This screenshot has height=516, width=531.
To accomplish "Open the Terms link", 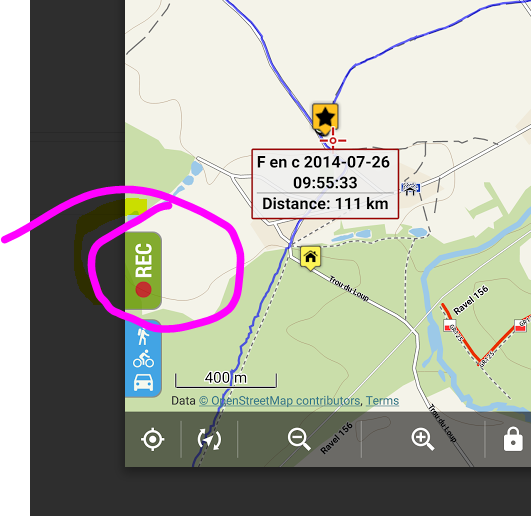I will [x=382, y=401].
